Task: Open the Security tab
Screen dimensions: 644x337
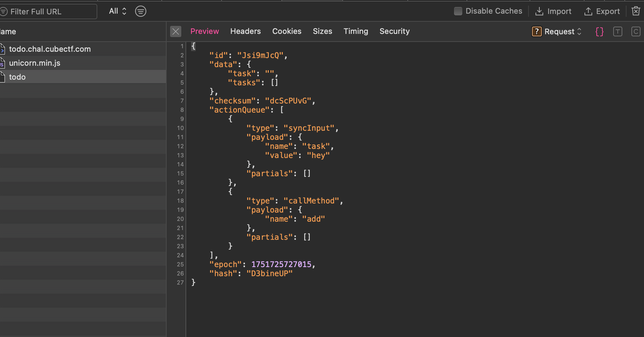Action: point(394,31)
